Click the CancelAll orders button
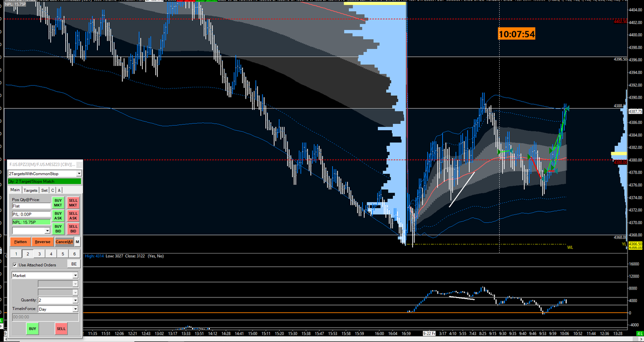The width and height of the screenshot is (644, 342). point(65,242)
